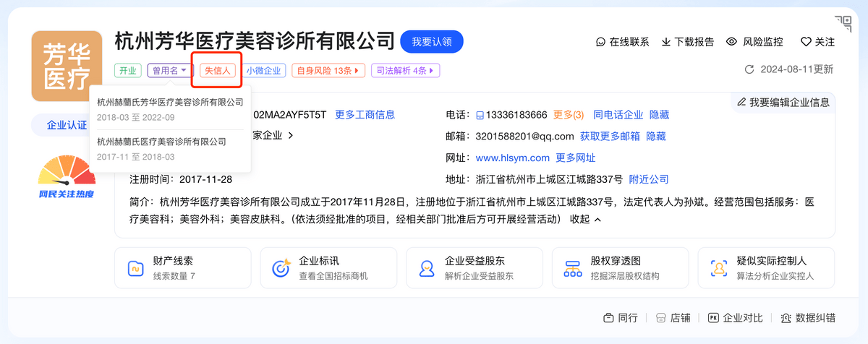
Task: Click the chat bubble icon beside 在线联系
Action: pos(600,42)
